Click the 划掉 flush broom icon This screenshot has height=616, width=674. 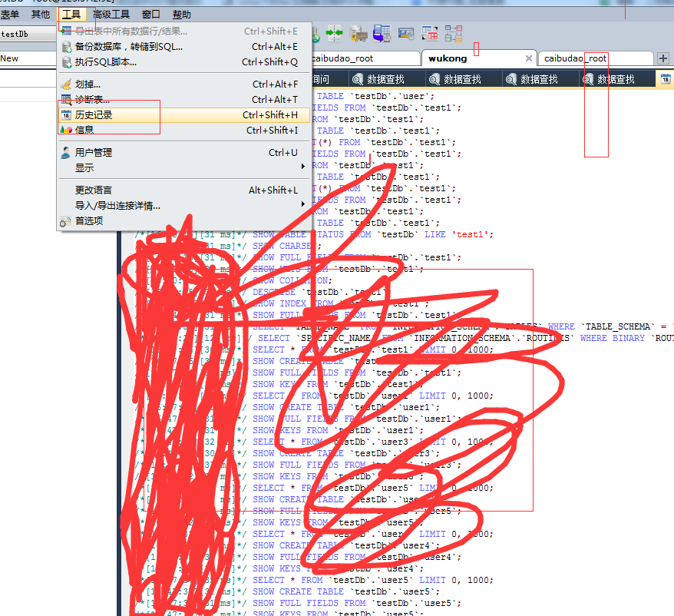point(66,84)
